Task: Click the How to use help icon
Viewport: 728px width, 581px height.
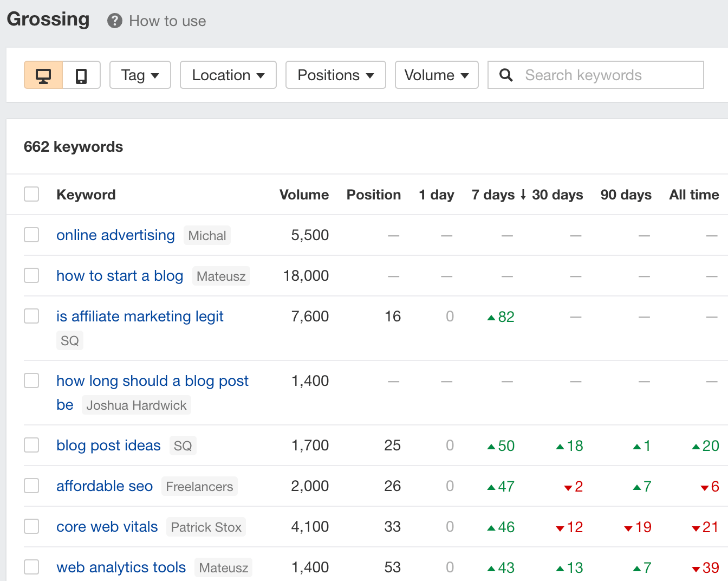Action: [114, 21]
